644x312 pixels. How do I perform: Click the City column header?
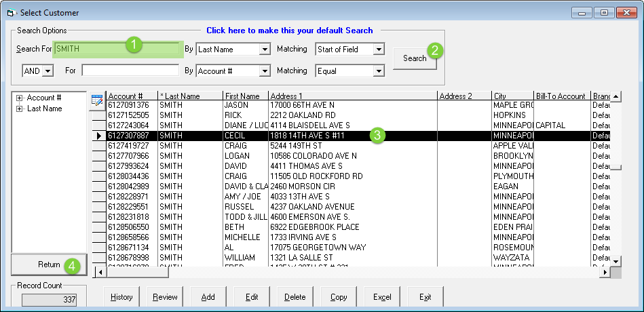click(x=512, y=96)
